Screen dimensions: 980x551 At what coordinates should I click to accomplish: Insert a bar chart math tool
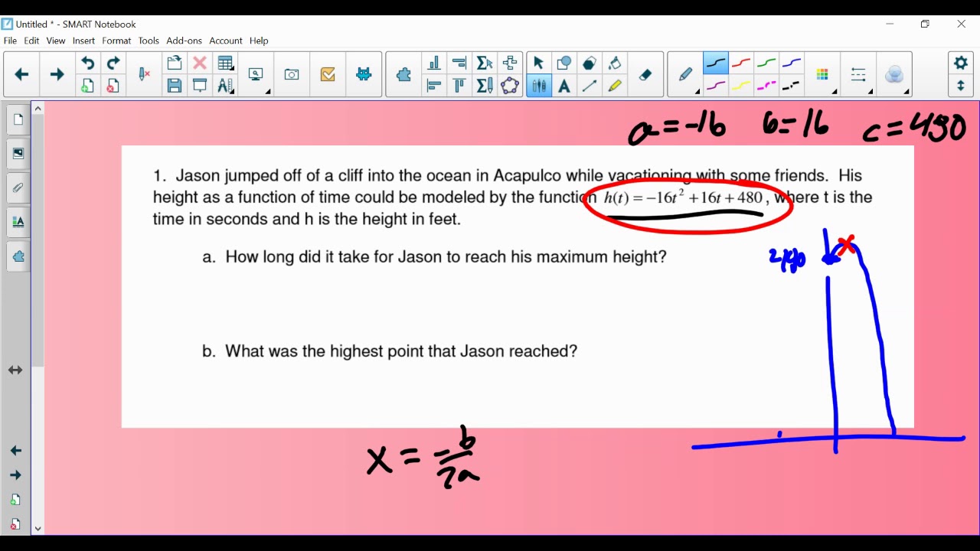[434, 63]
